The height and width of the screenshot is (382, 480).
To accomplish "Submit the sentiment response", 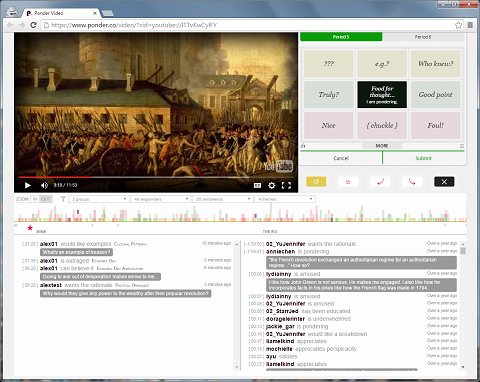I will 424,158.
